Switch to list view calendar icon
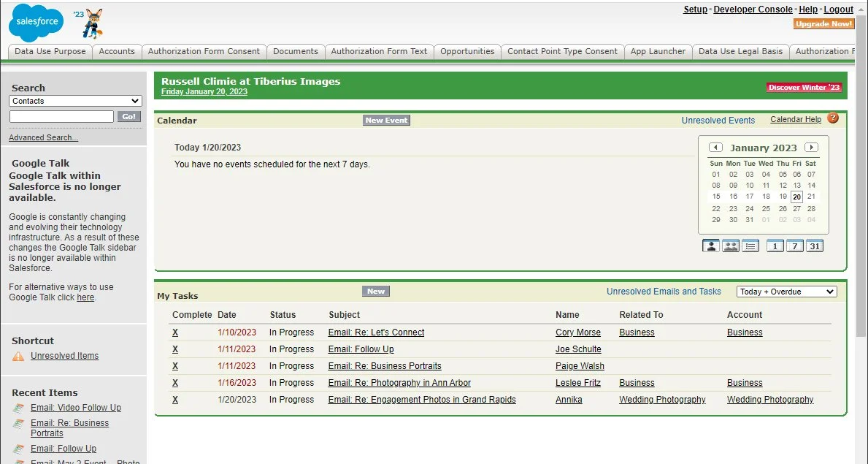Viewport: 868px width, 464px height. point(750,246)
